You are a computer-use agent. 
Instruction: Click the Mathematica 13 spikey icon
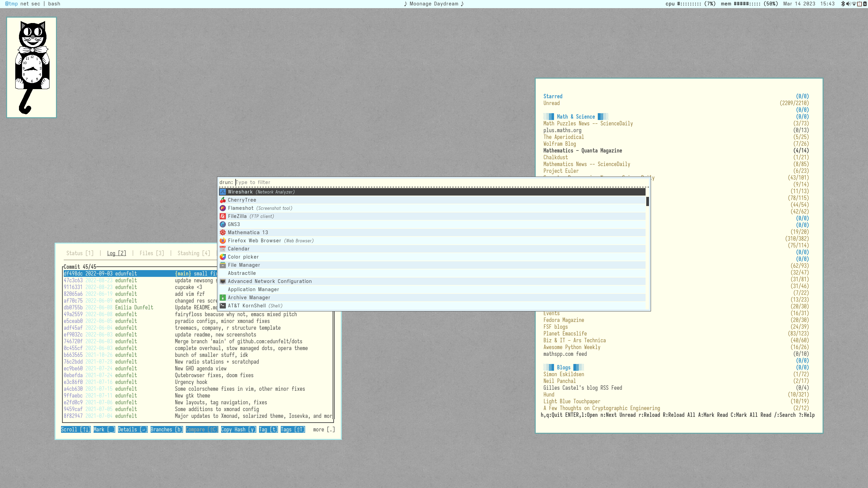pos(223,232)
